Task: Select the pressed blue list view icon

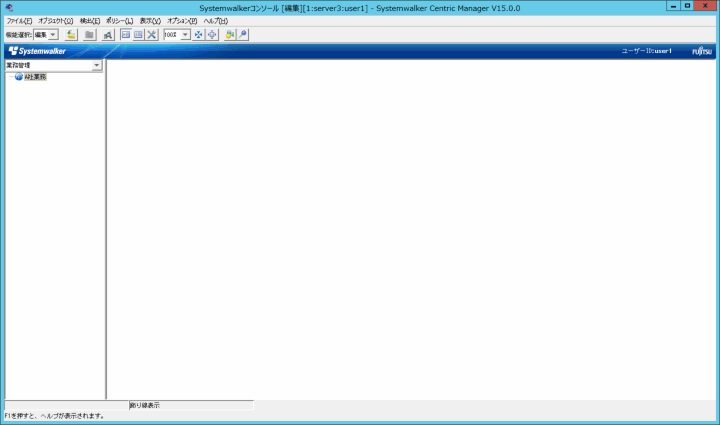Action: (125, 35)
